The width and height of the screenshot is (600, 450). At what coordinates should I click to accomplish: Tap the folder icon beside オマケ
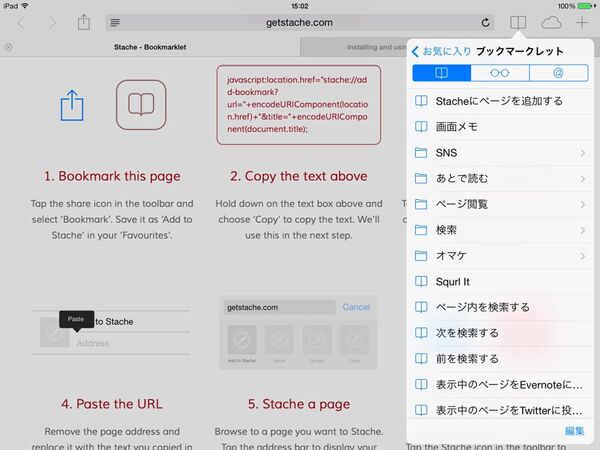(421, 256)
